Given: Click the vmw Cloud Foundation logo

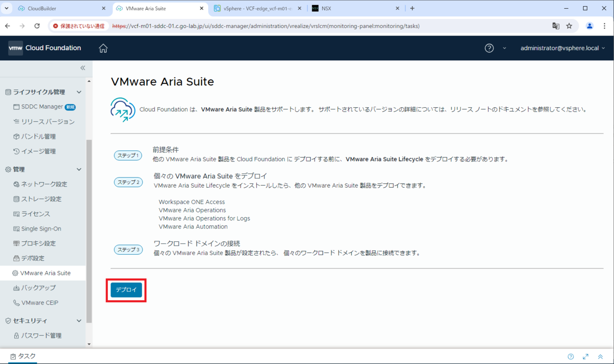Looking at the screenshot, I should click(x=45, y=48).
